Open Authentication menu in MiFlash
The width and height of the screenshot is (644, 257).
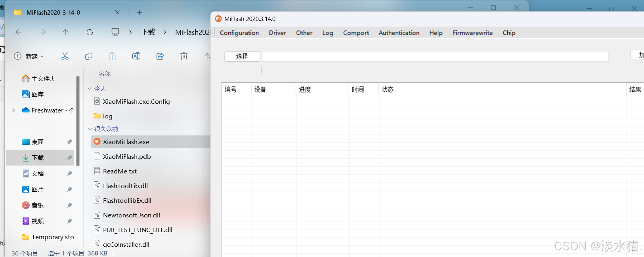pos(399,33)
